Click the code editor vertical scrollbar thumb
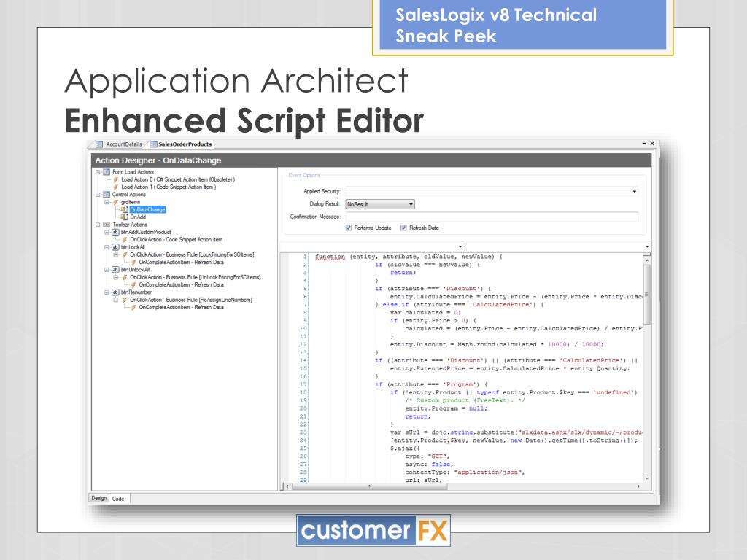Viewport: 747px width, 560px height. click(647, 295)
